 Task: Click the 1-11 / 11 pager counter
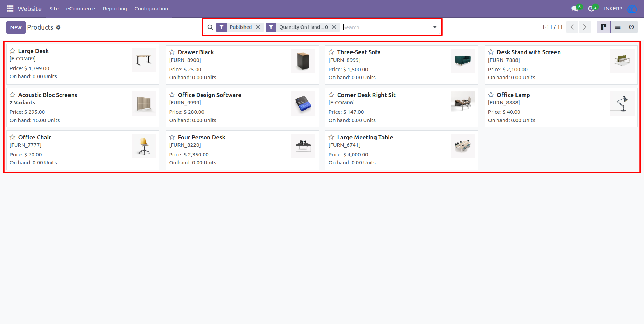(552, 27)
